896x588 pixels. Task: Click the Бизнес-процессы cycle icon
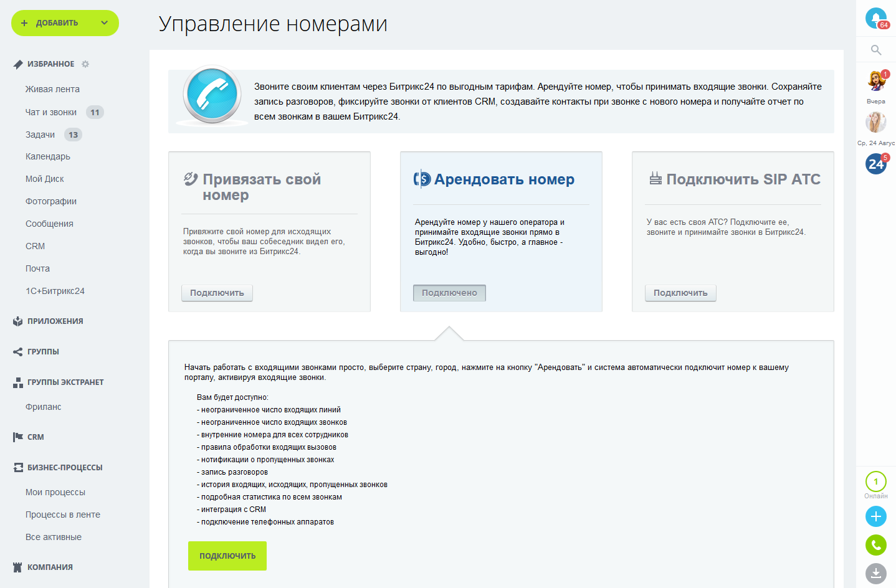tap(18, 468)
